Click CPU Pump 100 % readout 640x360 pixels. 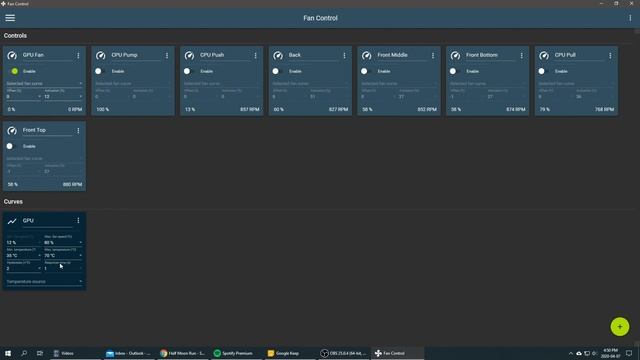coord(102,109)
